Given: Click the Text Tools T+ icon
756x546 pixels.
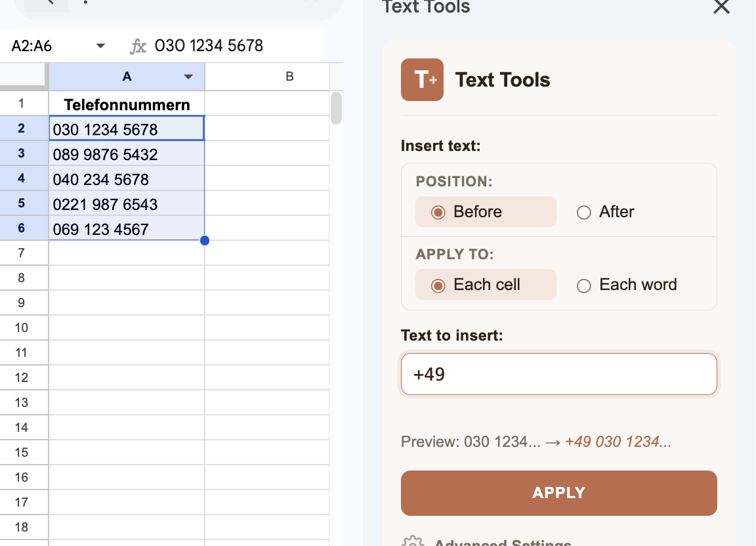Looking at the screenshot, I should pyautogui.click(x=422, y=79).
